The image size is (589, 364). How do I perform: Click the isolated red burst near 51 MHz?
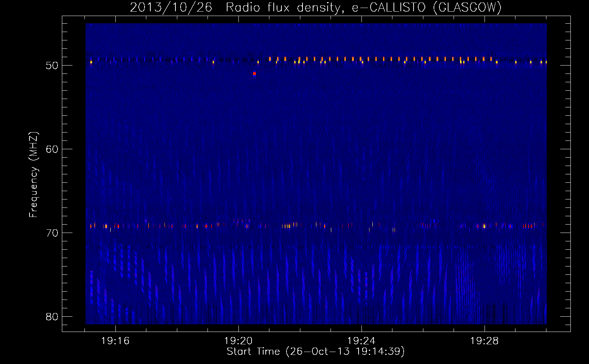click(254, 74)
